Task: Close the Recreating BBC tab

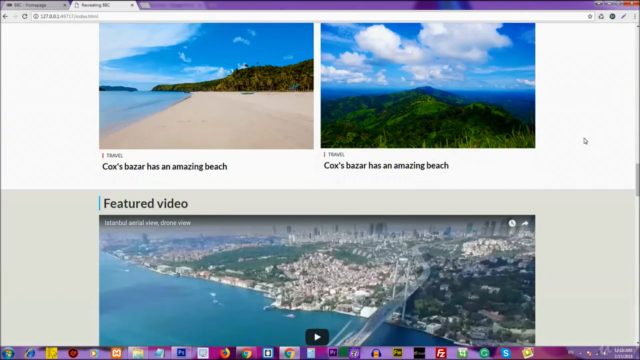Action: (132, 5)
